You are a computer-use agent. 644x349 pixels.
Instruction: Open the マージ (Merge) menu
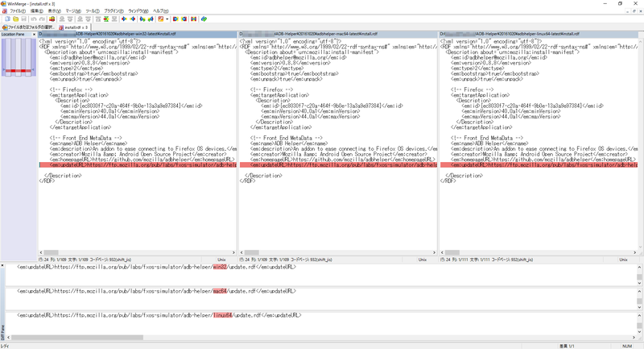coord(73,11)
